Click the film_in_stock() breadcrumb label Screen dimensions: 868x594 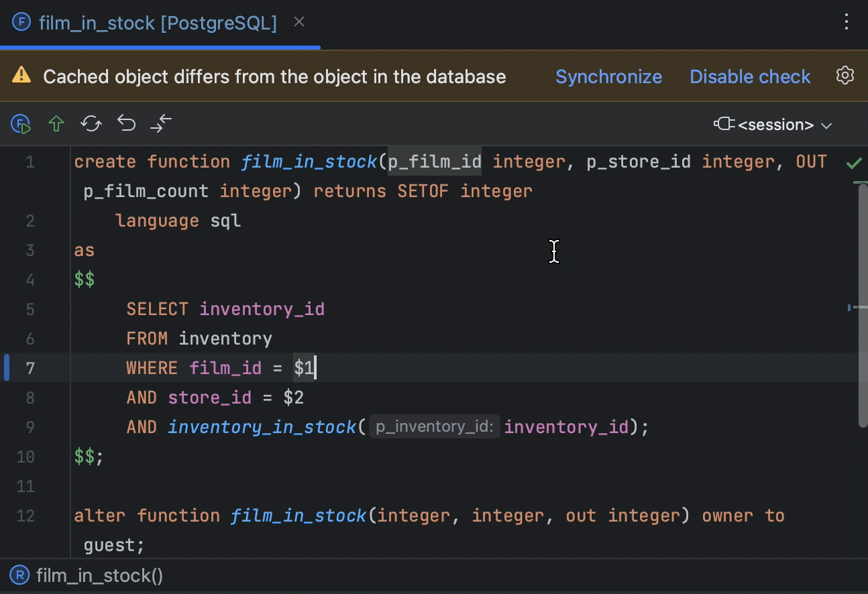pos(99,576)
